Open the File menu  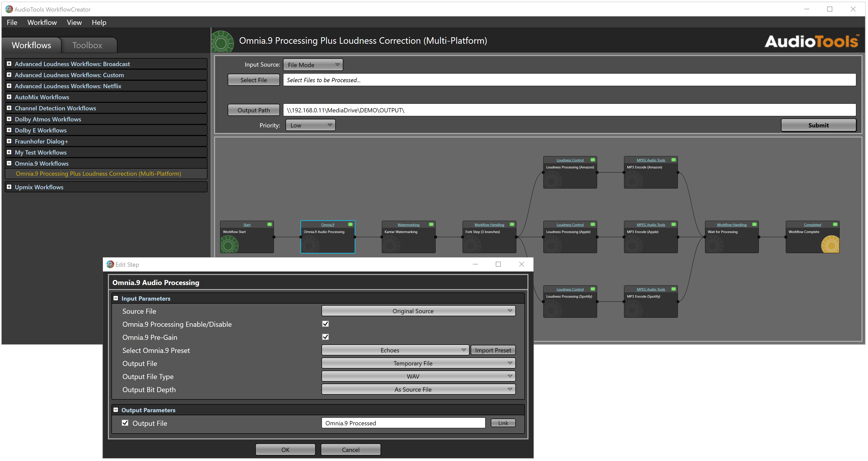click(x=12, y=22)
